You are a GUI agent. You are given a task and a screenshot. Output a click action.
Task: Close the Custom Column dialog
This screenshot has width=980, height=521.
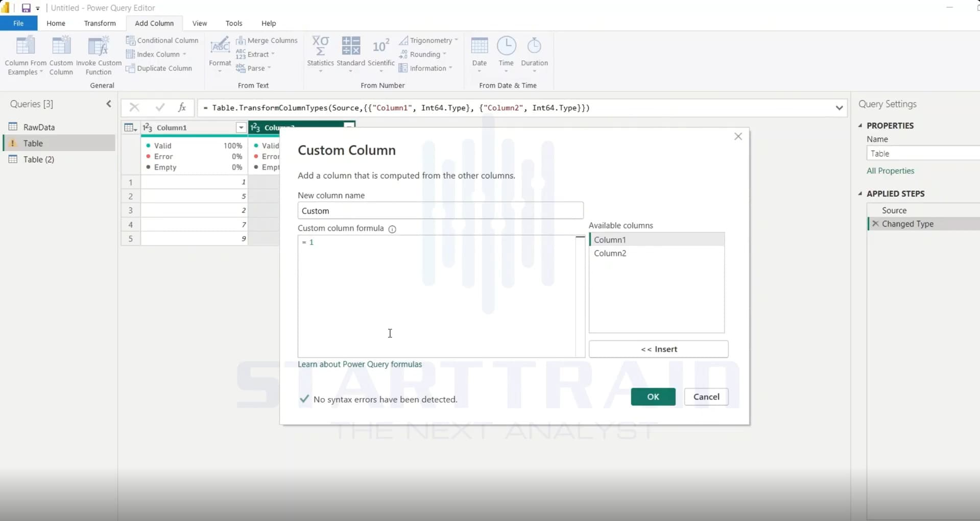[x=738, y=136]
